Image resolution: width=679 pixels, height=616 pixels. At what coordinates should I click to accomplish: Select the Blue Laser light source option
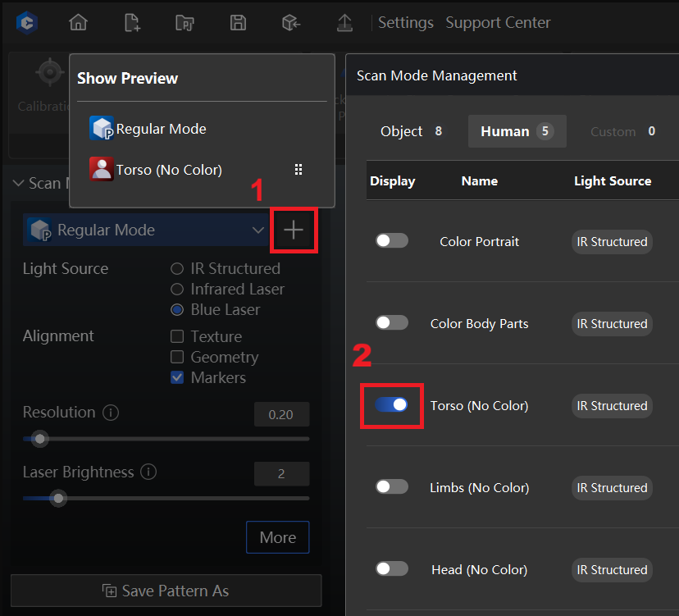point(176,308)
